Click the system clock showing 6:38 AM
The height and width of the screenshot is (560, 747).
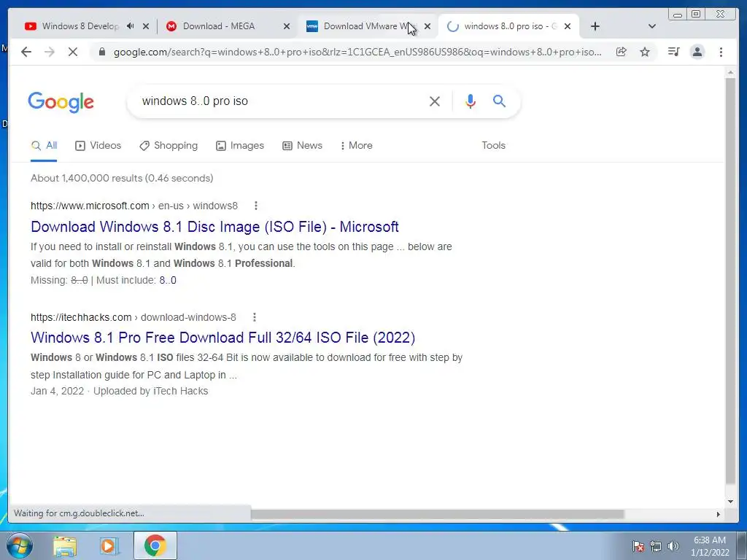point(710,546)
